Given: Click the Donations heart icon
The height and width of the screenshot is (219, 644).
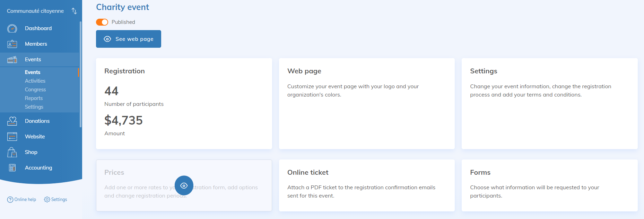Looking at the screenshot, I should 12,121.
